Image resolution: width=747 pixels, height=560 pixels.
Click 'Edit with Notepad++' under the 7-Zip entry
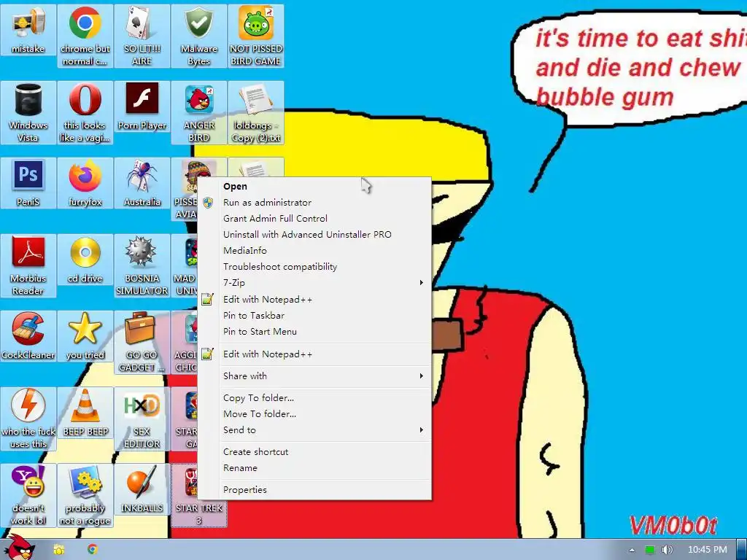tap(314, 300)
